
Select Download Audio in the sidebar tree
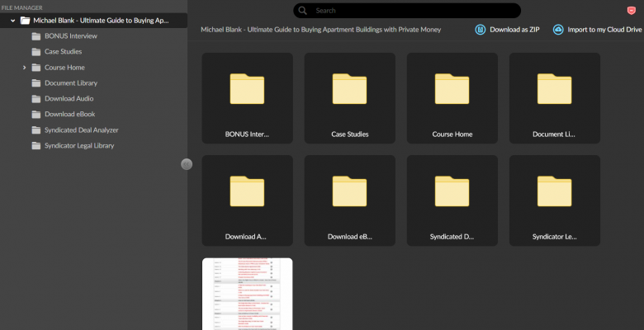coord(69,98)
